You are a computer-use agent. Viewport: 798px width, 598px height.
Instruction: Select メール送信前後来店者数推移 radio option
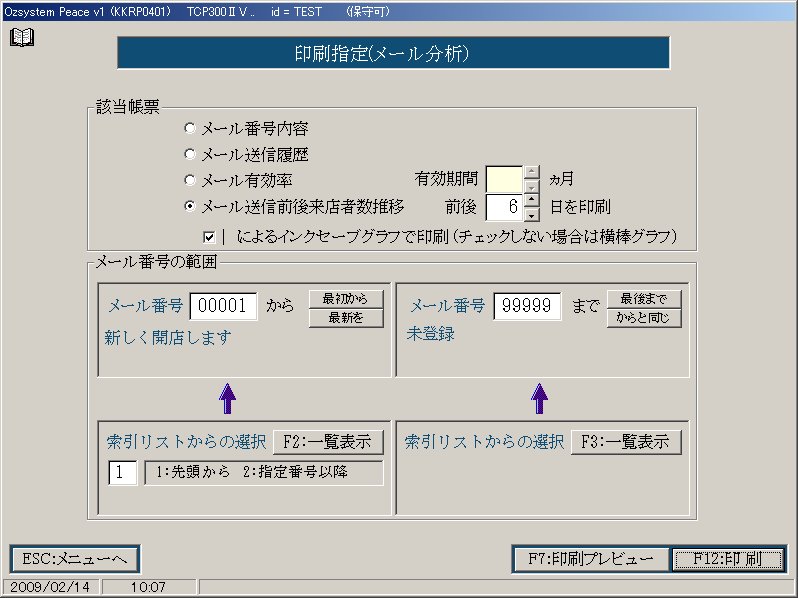pyautogui.click(x=190, y=207)
